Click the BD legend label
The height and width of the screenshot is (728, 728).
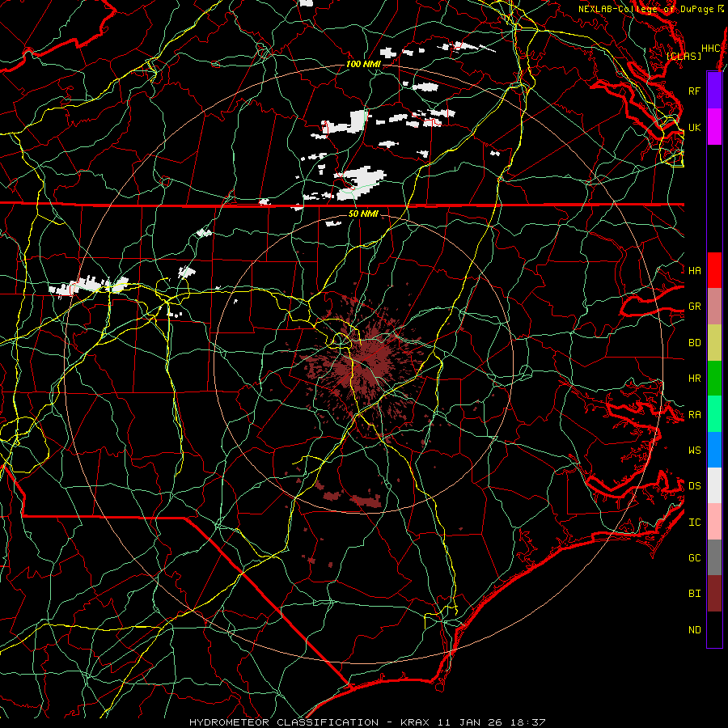695,343
